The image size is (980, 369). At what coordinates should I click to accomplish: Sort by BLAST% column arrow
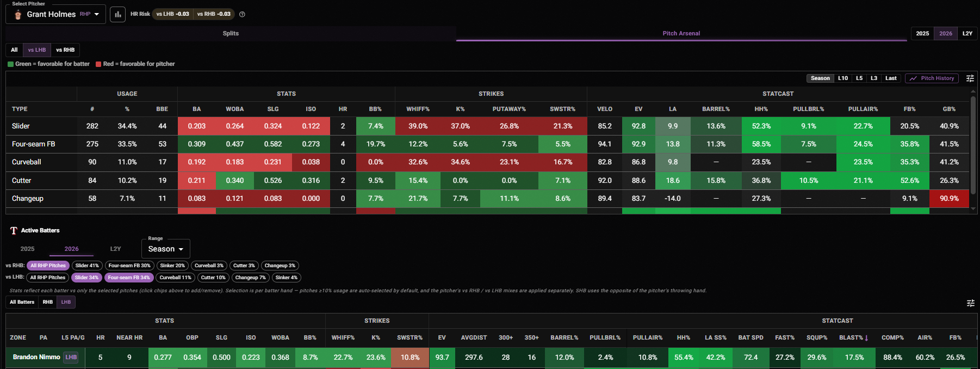pos(866,338)
